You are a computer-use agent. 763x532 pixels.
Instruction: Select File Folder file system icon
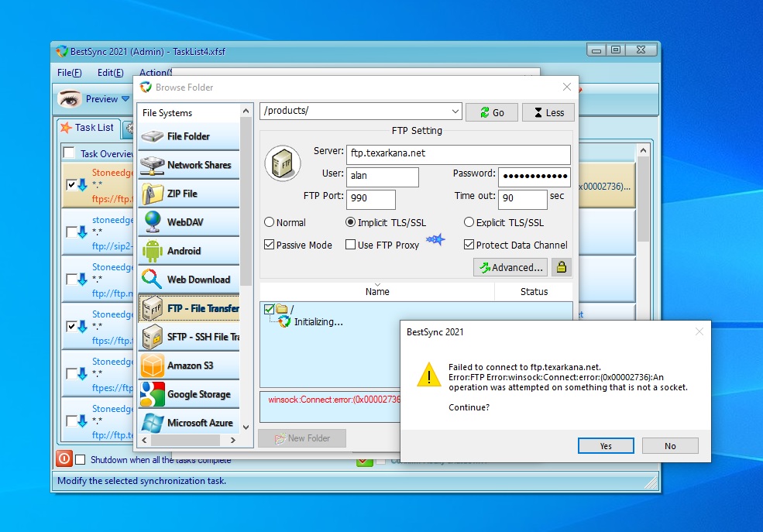pos(153,136)
